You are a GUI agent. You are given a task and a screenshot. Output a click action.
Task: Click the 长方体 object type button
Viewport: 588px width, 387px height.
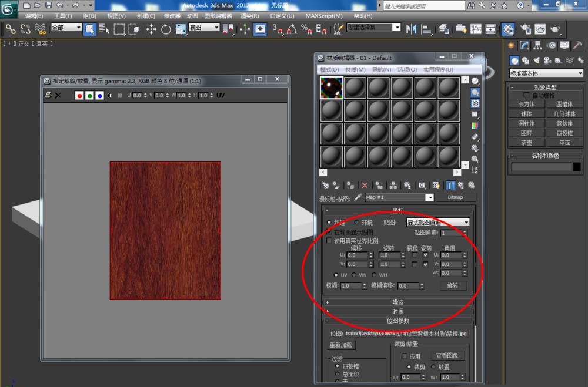coord(526,104)
